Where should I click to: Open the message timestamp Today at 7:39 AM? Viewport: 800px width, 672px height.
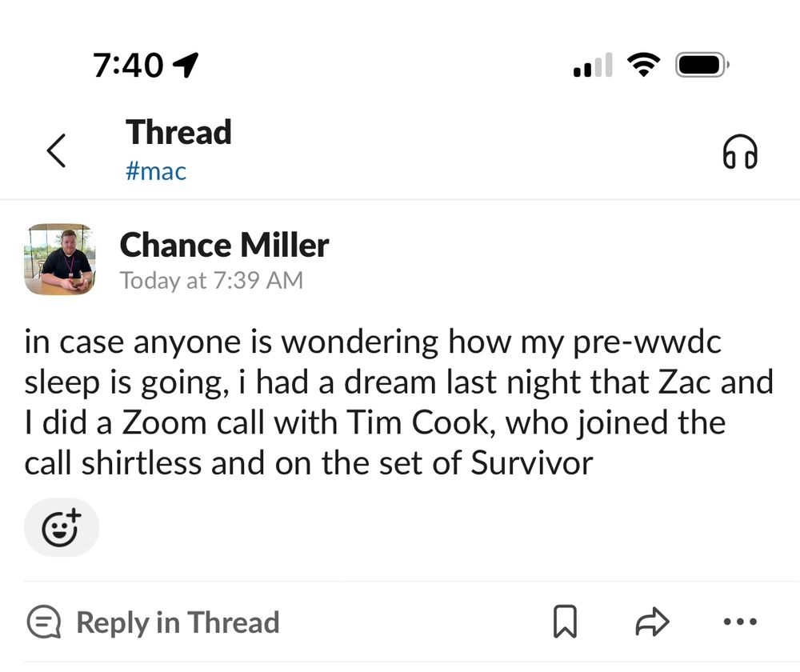(x=211, y=280)
